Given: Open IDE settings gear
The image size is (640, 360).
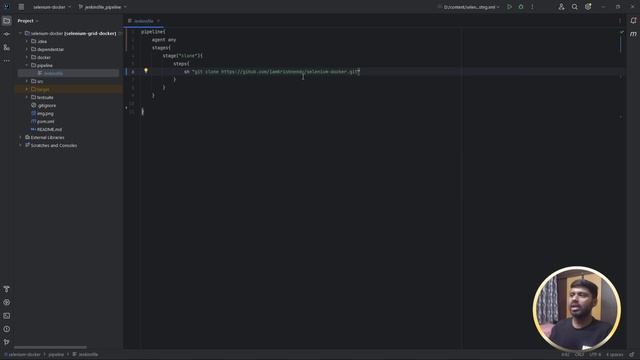Looking at the screenshot, I should 588,7.
